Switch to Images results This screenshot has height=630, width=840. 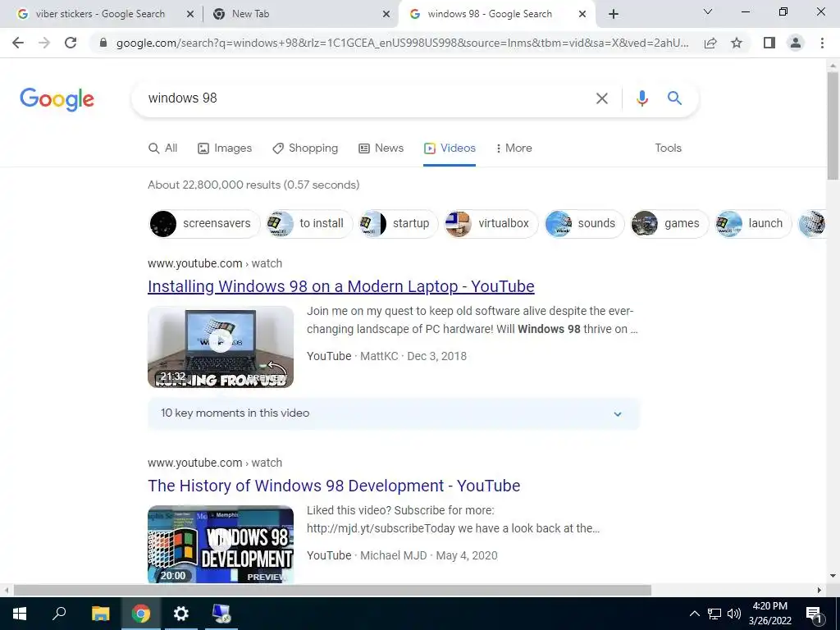225,148
